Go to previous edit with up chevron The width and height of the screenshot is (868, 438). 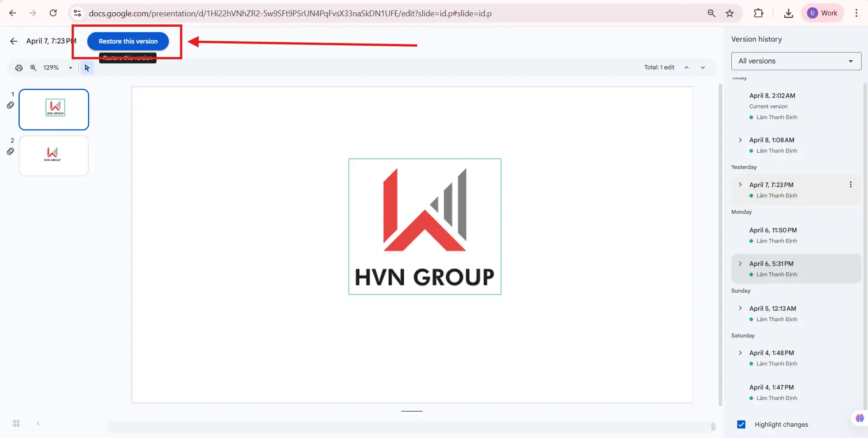(x=687, y=67)
